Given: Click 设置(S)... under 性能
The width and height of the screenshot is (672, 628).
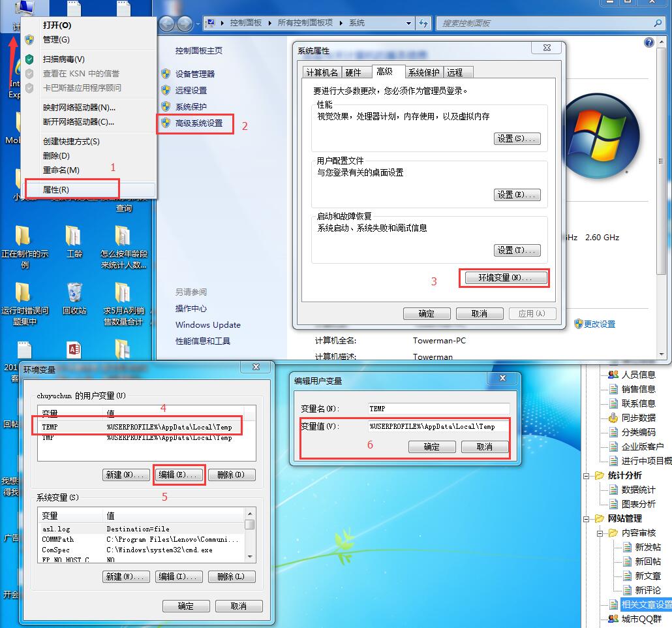Looking at the screenshot, I should tap(517, 138).
